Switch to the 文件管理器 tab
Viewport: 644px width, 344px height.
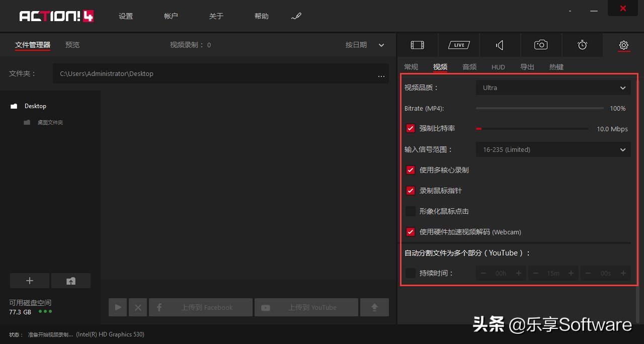pos(33,45)
